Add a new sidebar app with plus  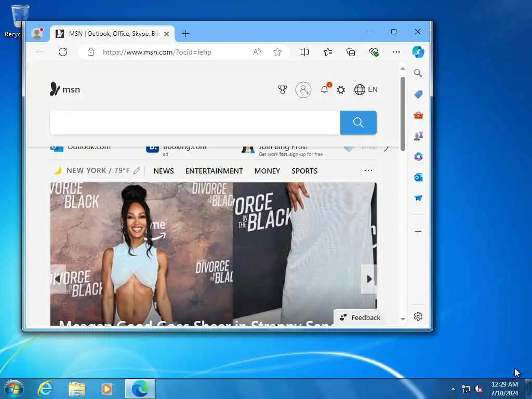(x=418, y=232)
